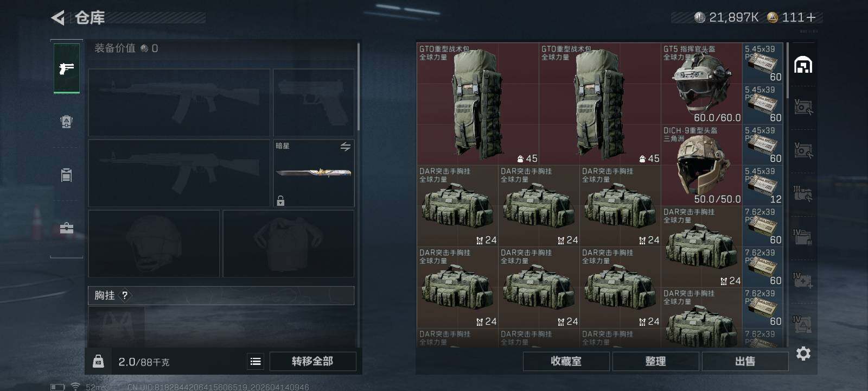Viewport: 868px width, 391px height.
Task: Open the help question mark beside 胸挂
Action: point(125,295)
